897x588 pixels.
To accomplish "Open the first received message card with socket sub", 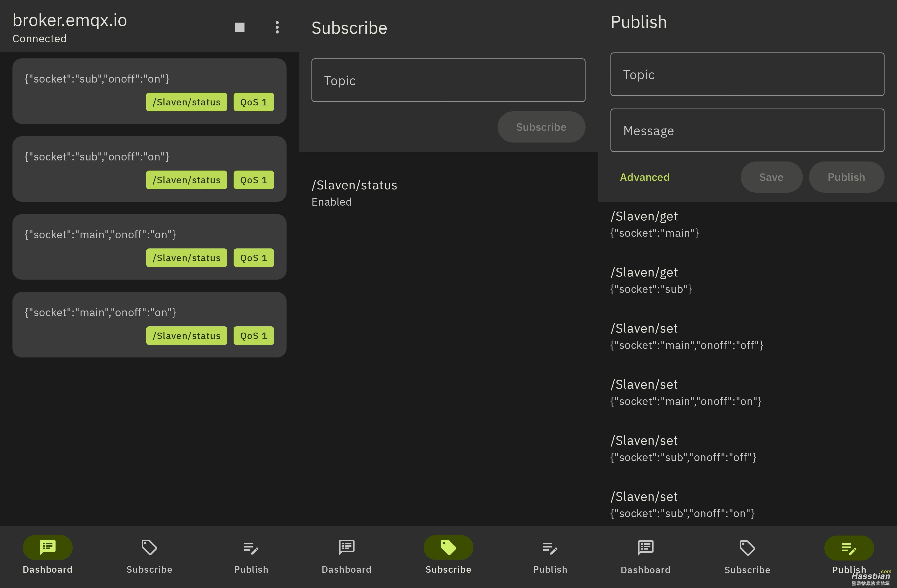I will point(149,91).
